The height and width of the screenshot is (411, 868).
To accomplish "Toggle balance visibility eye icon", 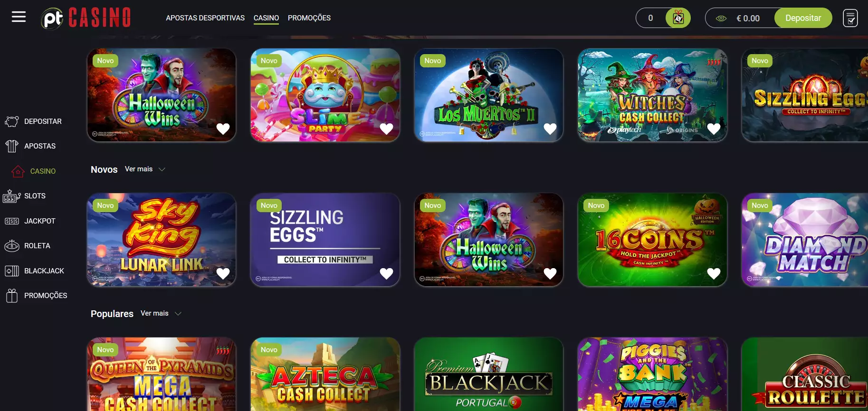I will point(721,19).
